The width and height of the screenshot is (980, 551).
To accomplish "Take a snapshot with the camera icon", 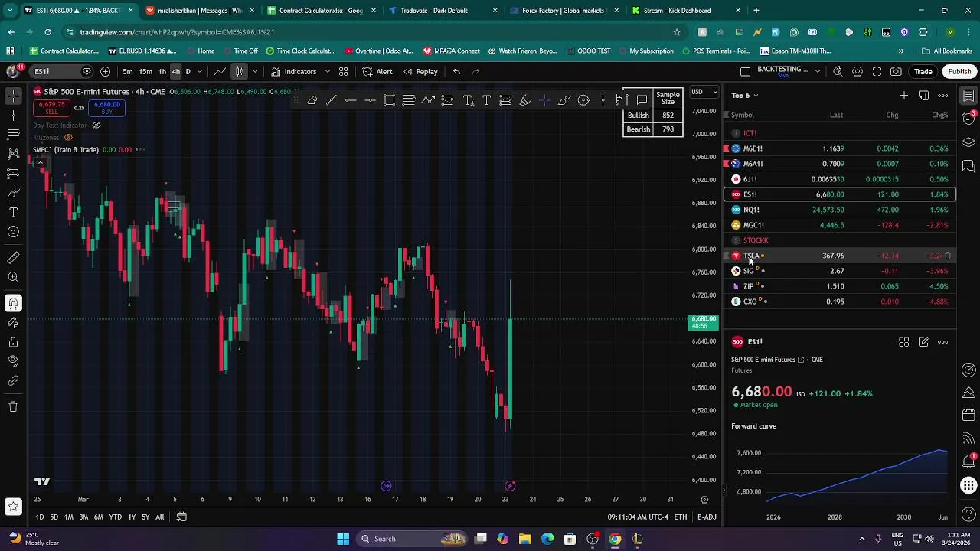I will pos(896,71).
